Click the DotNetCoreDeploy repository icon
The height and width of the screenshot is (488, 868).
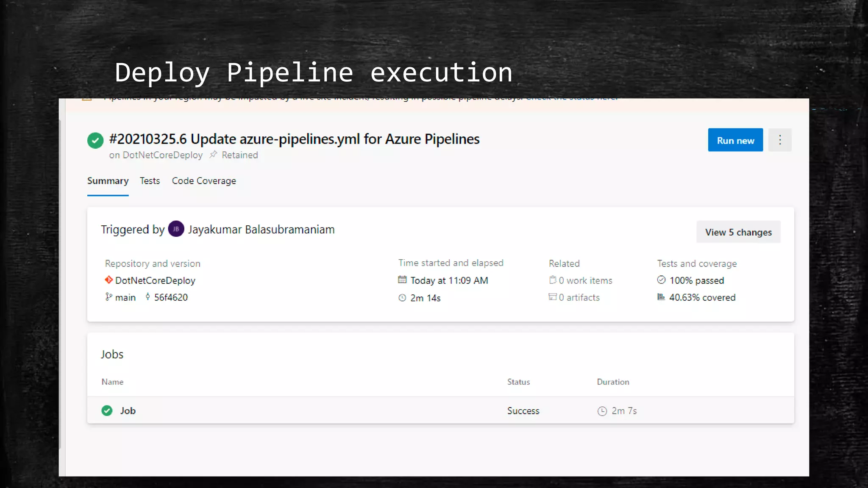(x=109, y=280)
